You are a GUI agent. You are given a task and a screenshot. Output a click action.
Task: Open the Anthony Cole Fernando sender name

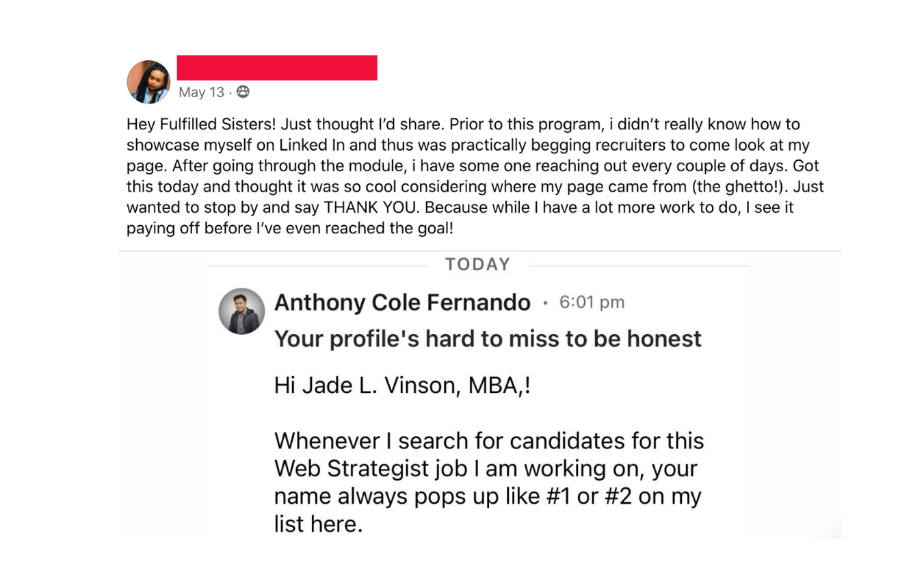[402, 303]
